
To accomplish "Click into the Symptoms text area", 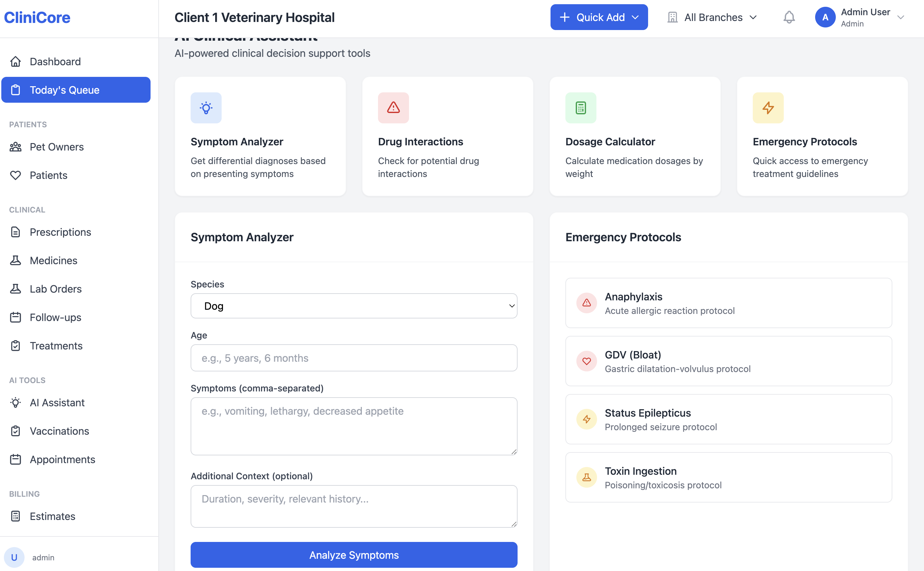I will point(353,426).
